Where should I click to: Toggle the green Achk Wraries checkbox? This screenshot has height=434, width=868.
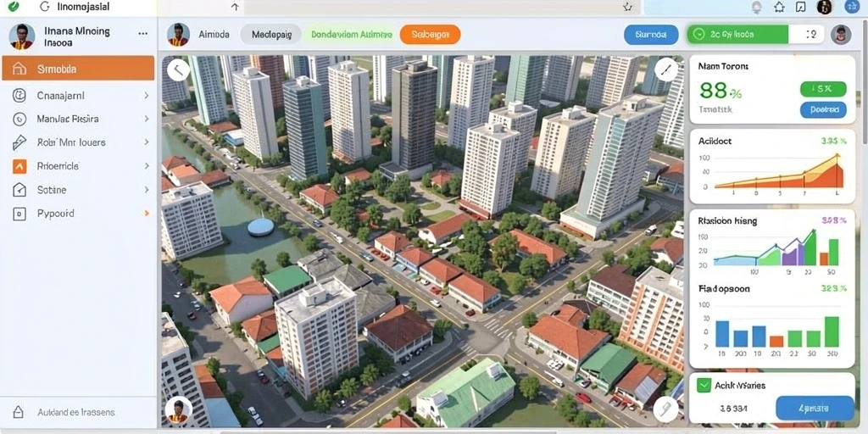click(704, 386)
